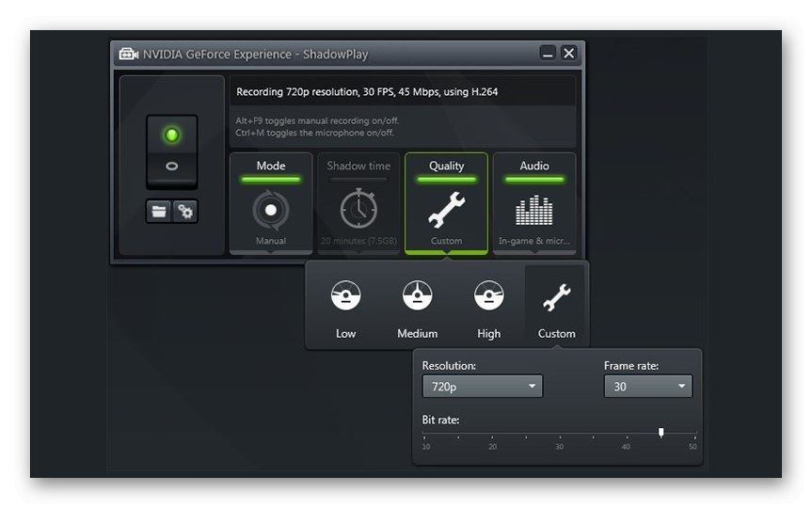Open ShadowPlay preferences gears icon
The image size is (812, 508).
[184, 212]
